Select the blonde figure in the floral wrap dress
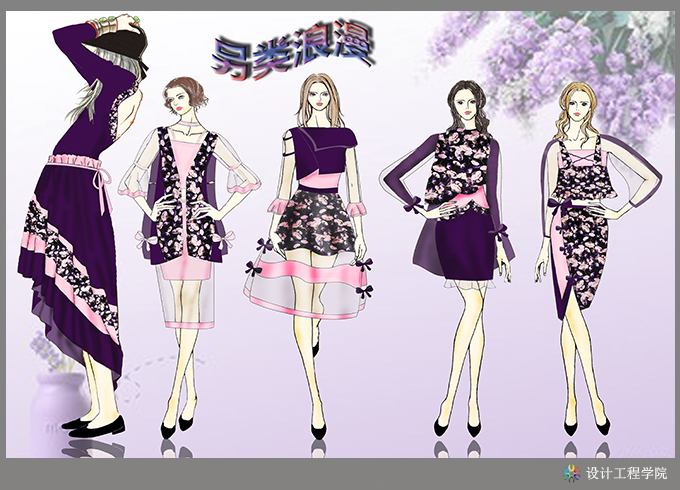680x490 pixels. pos(596,258)
